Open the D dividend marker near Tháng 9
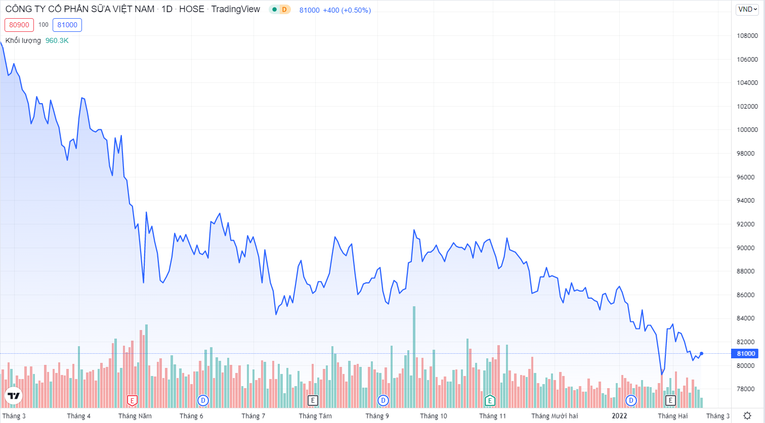Screen dimensions: 765x423 [x=381, y=400]
